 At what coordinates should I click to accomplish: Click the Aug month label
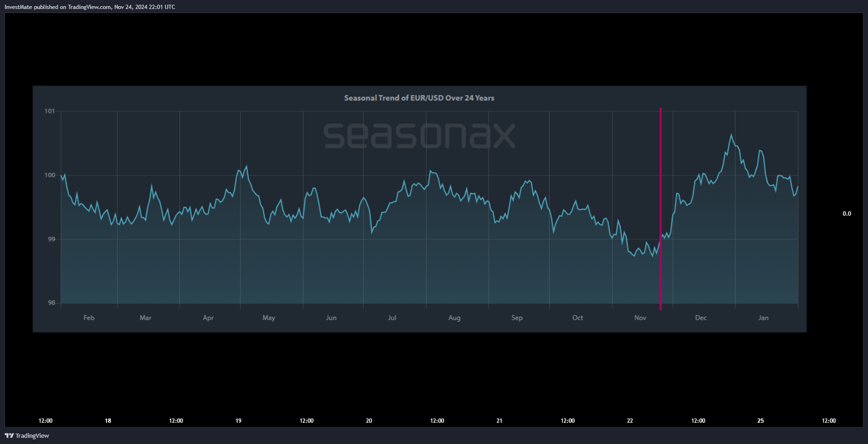coord(455,318)
